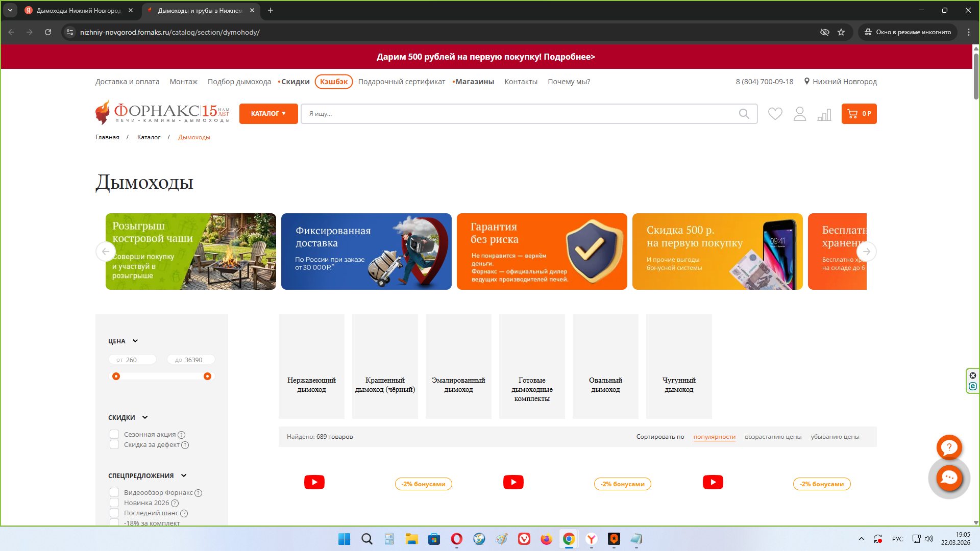Click the Кэшбэк outlined button
980x551 pixels.
coord(334,82)
